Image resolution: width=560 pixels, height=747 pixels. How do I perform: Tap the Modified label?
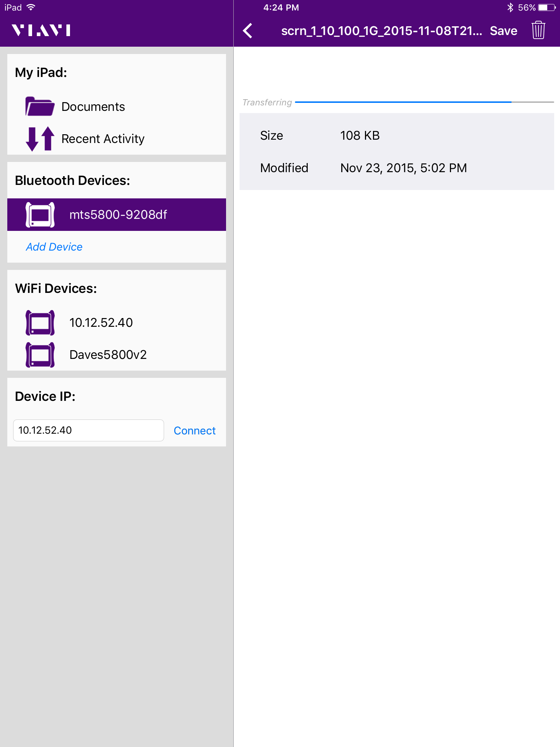284,168
